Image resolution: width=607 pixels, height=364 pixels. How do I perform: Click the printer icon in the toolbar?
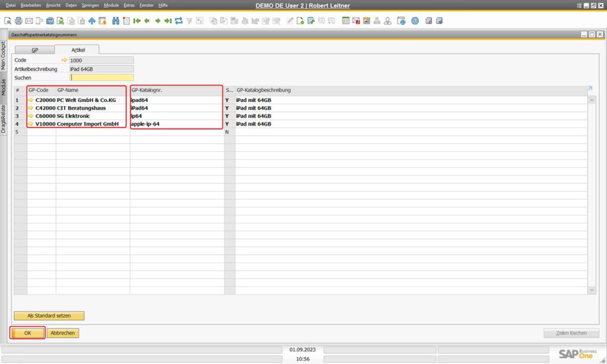pyautogui.click(x=18, y=21)
